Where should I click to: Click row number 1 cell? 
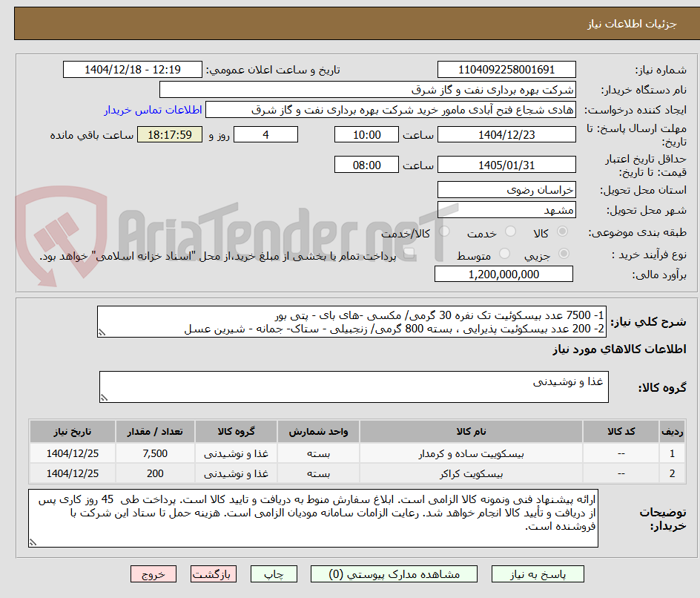(672, 454)
